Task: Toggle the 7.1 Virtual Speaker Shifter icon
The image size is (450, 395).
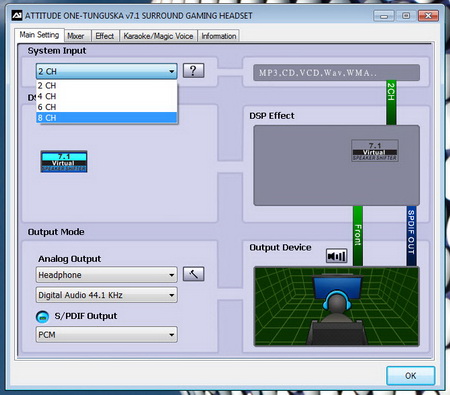Action: [x=64, y=162]
